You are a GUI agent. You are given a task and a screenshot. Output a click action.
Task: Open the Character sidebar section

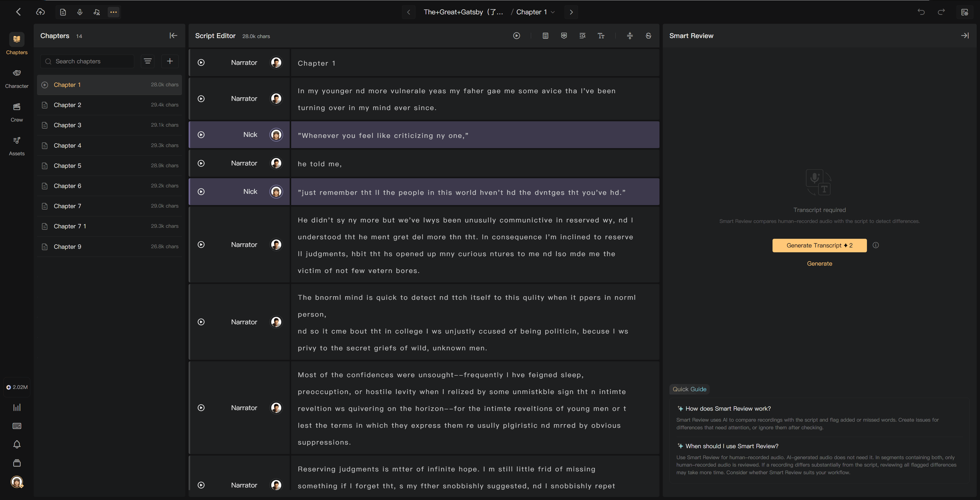click(x=17, y=78)
